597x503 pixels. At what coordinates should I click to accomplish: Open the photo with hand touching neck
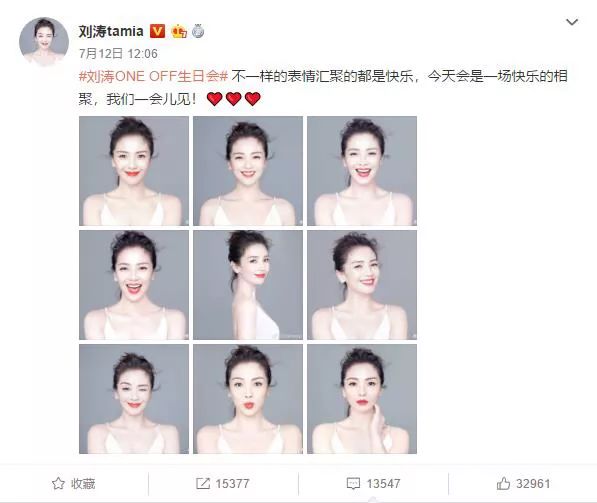pos(362,399)
